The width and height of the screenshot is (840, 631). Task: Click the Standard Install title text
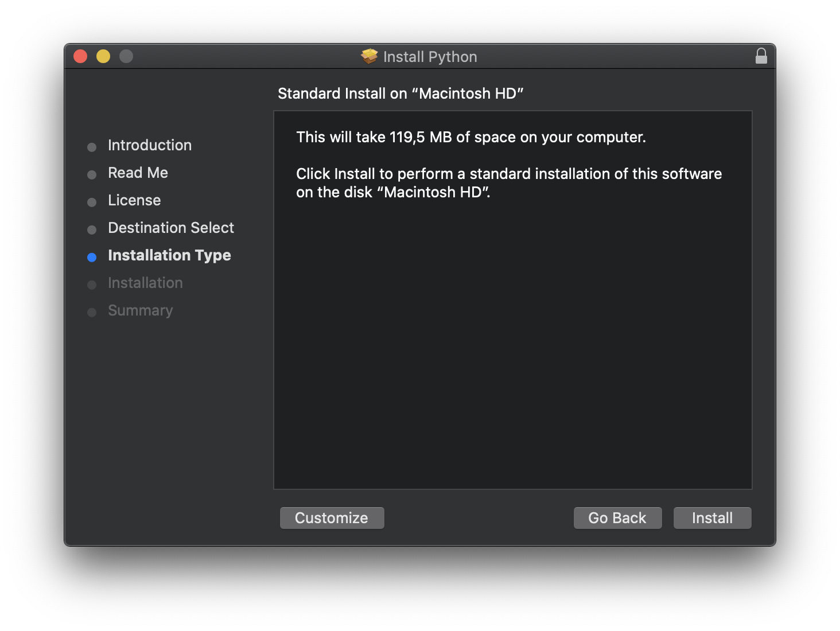[x=400, y=94]
